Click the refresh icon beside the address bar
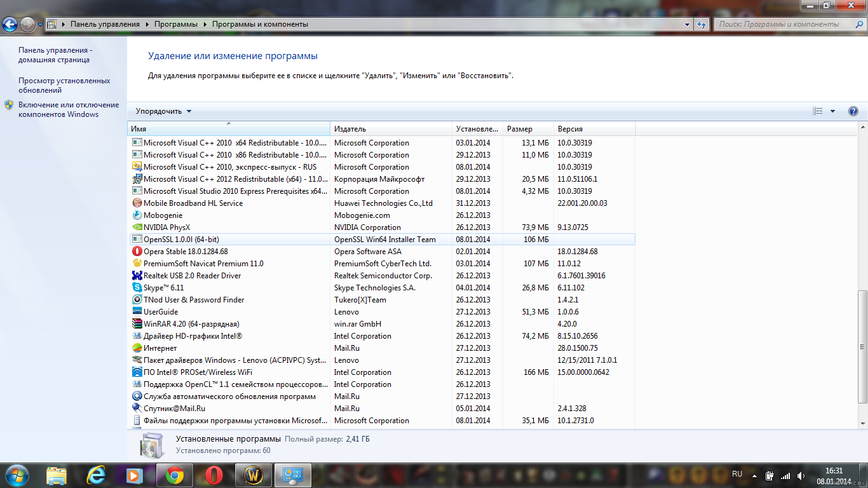Screen dimensions: 868x488 point(702,24)
